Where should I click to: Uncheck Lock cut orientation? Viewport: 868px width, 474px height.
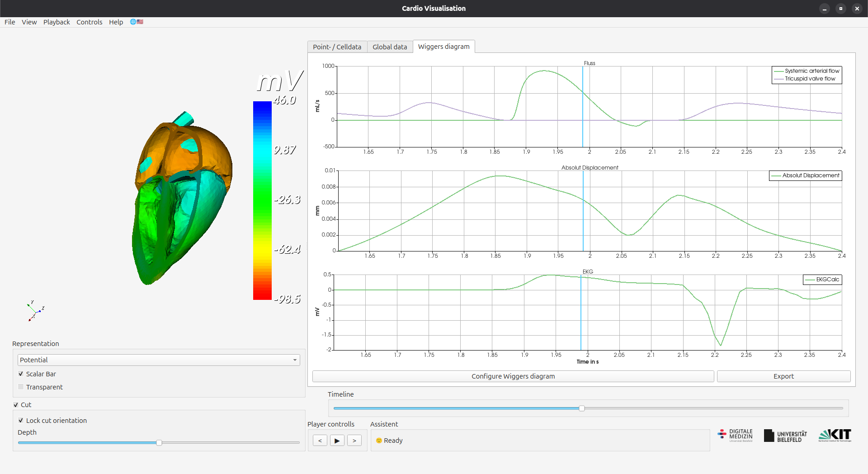click(21, 421)
